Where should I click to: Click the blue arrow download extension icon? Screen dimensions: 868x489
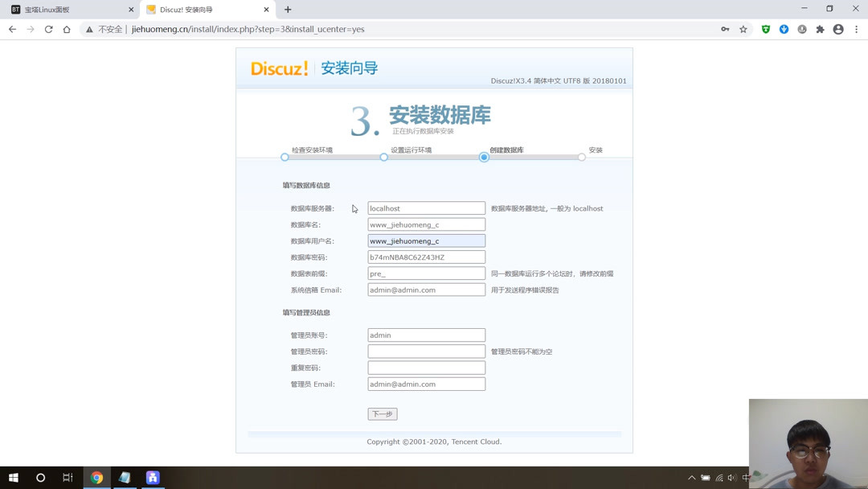point(784,29)
